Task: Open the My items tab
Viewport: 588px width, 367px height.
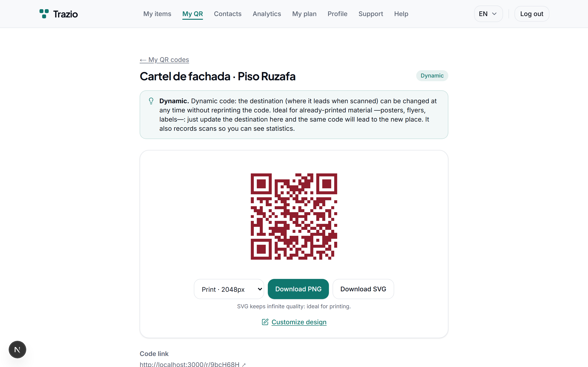Action: [x=157, y=14]
